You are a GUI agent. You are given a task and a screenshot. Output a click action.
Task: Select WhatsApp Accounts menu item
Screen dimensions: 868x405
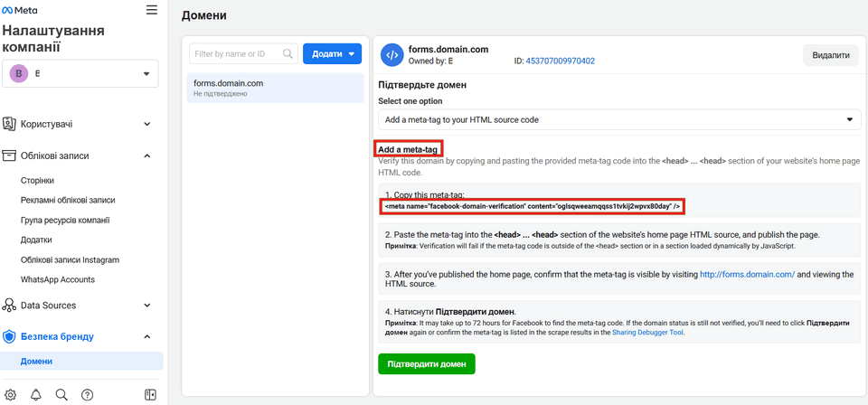pos(60,280)
